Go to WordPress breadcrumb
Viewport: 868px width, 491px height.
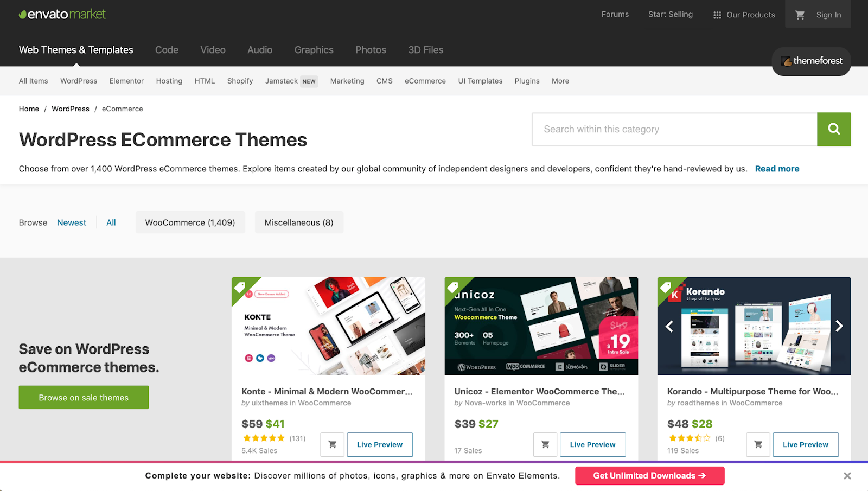[x=71, y=109]
